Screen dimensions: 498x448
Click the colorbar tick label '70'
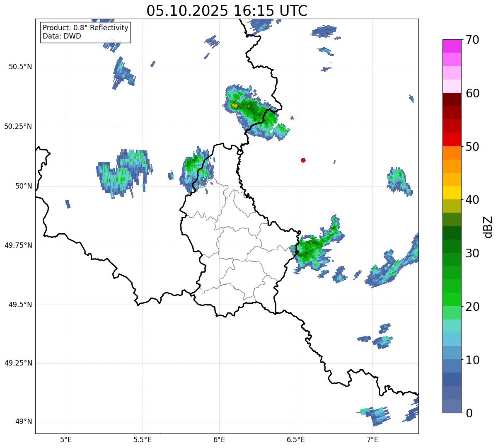472,40
